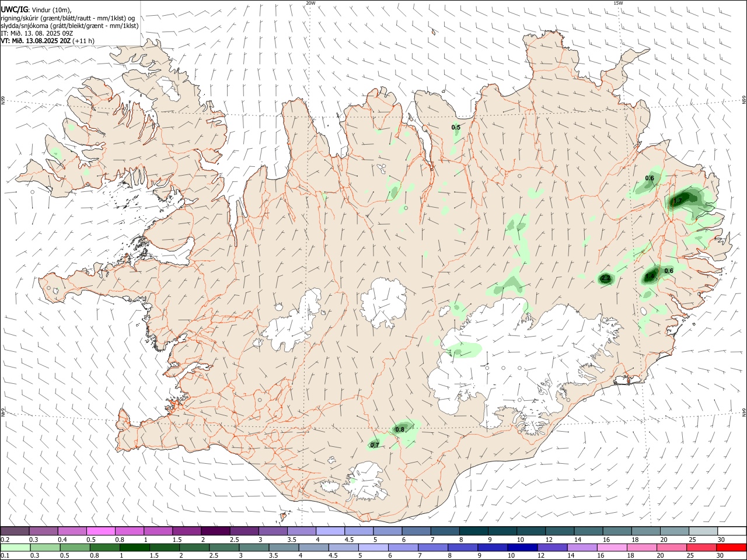Image resolution: width=747 pixels, height=560 pixels.
Task: Click the Mýrdalsjökull glacier near the south coast
Action: [366, 481]
